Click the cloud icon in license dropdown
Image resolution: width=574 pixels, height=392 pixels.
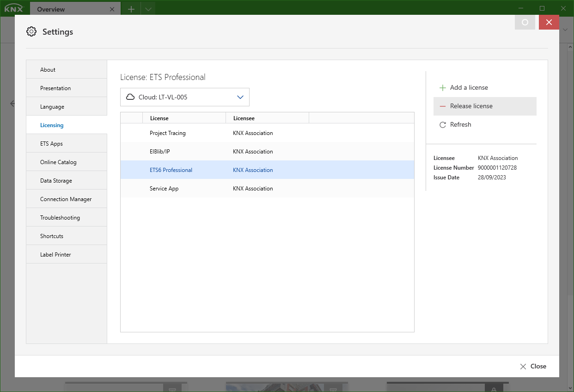[130, 97]
